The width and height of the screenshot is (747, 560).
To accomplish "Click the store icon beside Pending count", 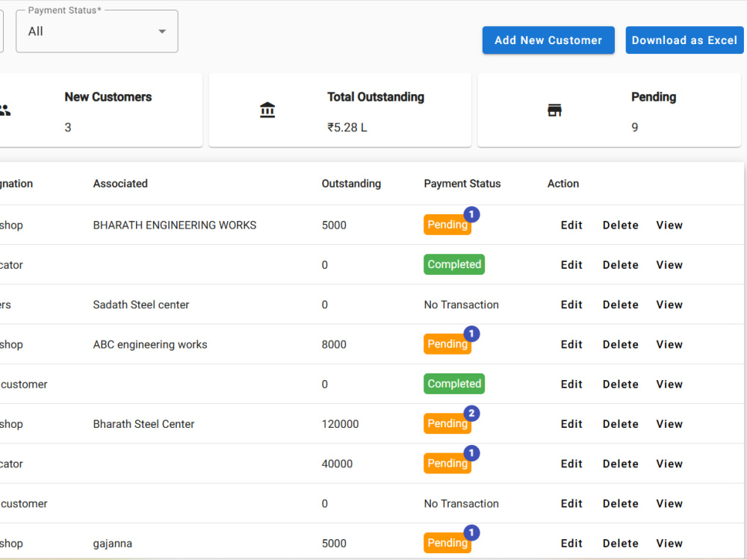I will tap(554, 109).
